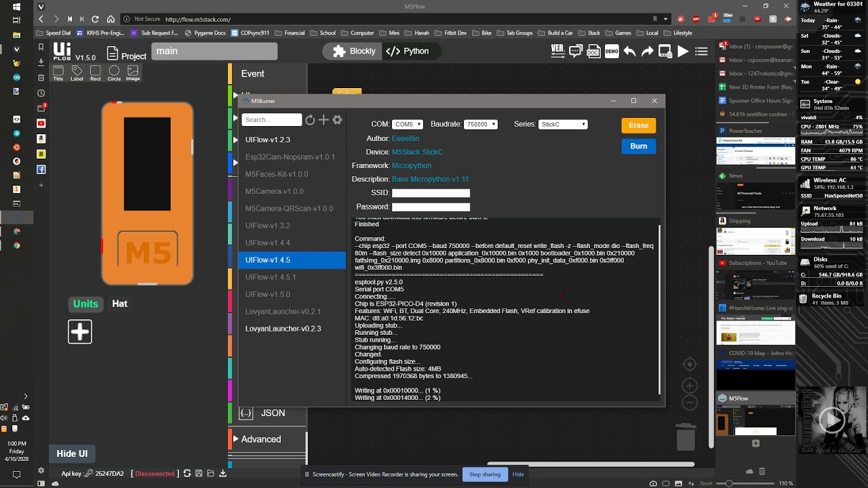This screenshot has height=488, width=868.
Task: Refresh the M5Burner firmware list
Action: 310,120
